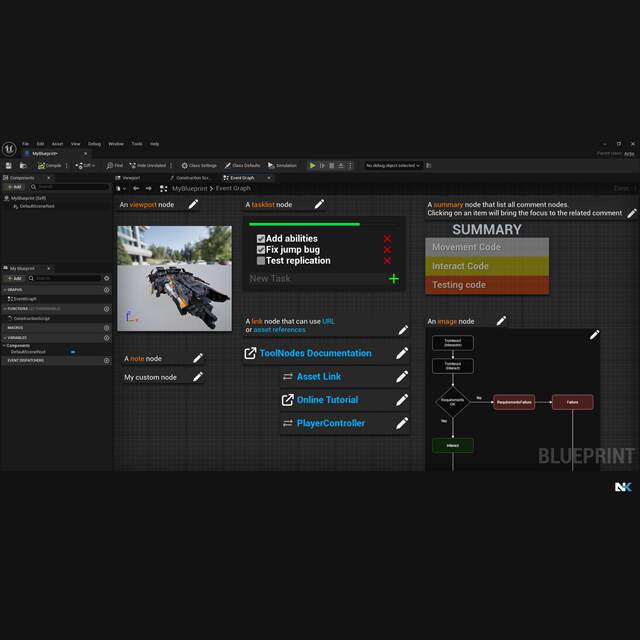Open My Blueprint view options gear
Screen dimensions: 640x640
(107, 278)
